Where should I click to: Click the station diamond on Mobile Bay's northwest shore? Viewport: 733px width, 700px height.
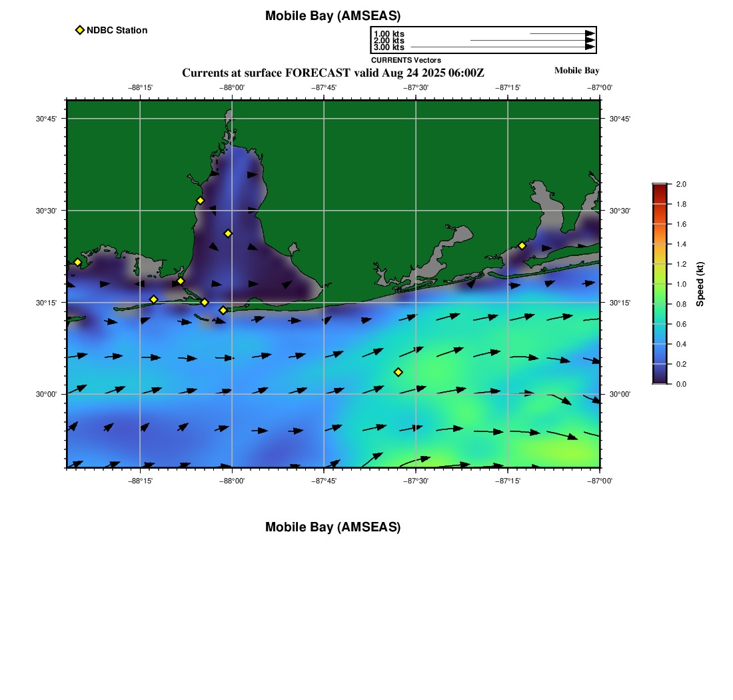200,201
